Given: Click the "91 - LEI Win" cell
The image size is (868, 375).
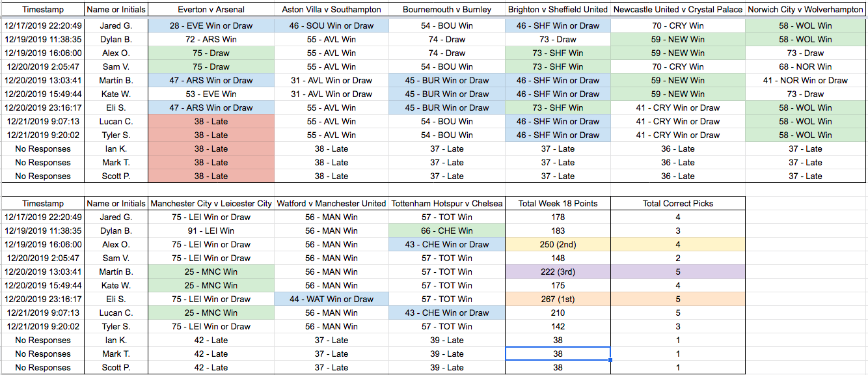Looking at the screenshot, I should (211, 230).
